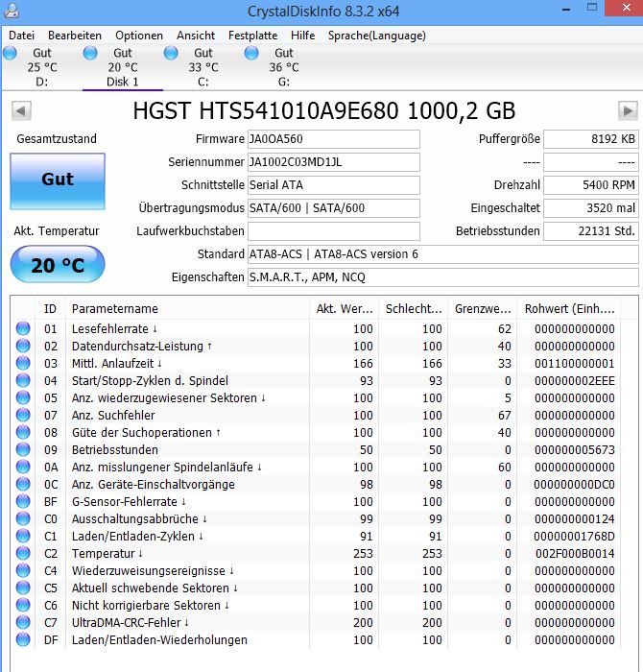This screenshot has height=672, width=643.
Task: Click the Übertragungsmodus SATA/600 field
Action: [334, 208]
